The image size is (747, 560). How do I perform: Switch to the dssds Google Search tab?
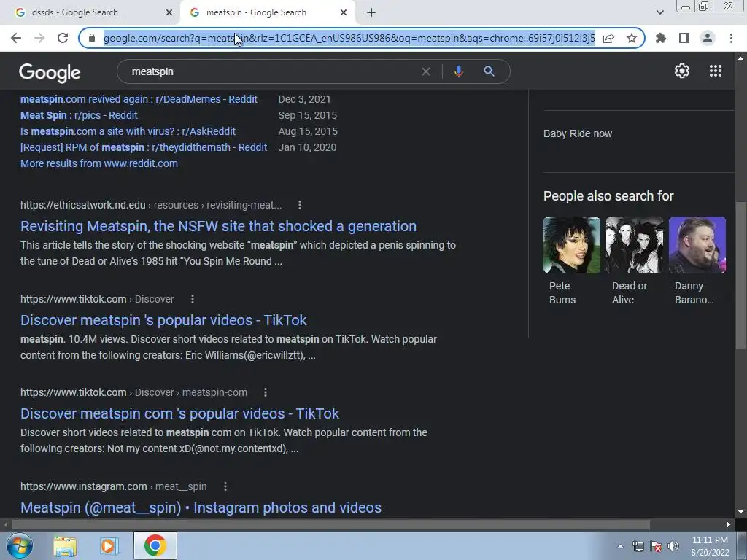point(90,12)
